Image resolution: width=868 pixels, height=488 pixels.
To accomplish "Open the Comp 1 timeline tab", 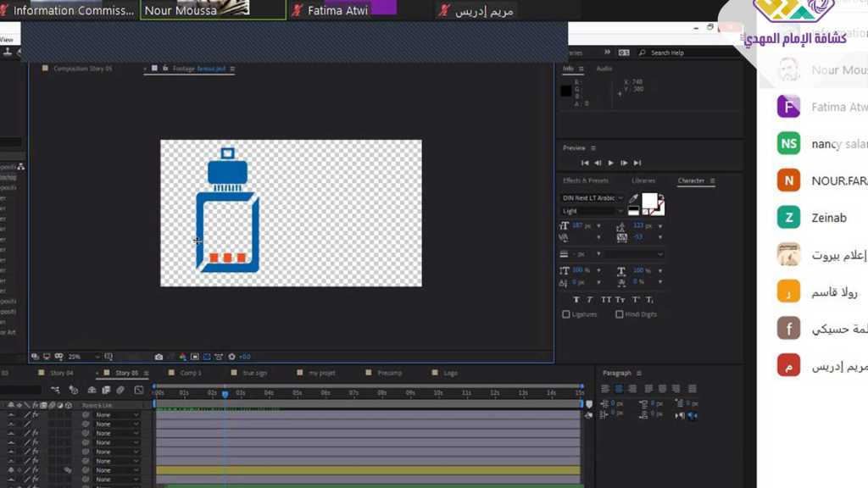I will coord(190,373).
